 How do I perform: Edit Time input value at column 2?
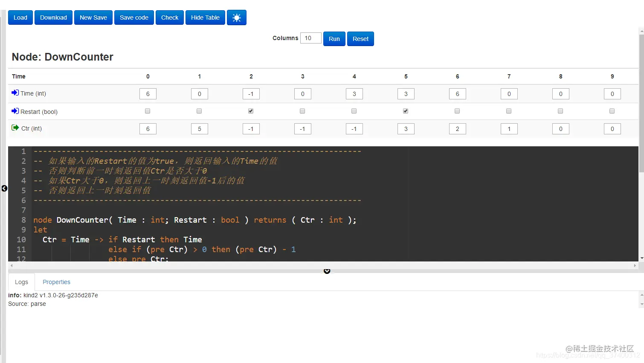251,94
